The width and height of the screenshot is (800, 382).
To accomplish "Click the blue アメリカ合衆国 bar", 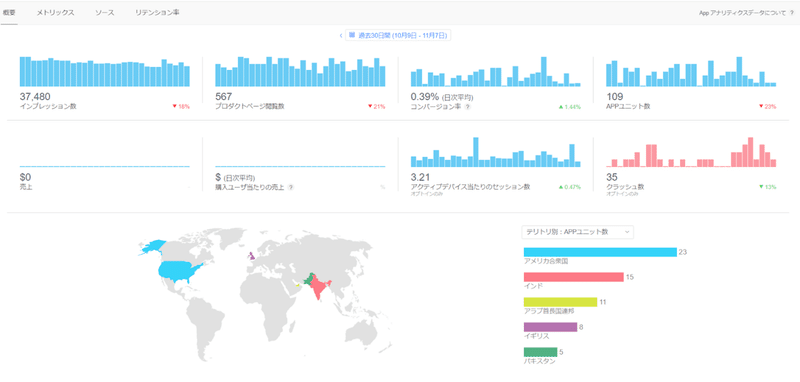I will (600, 252).
